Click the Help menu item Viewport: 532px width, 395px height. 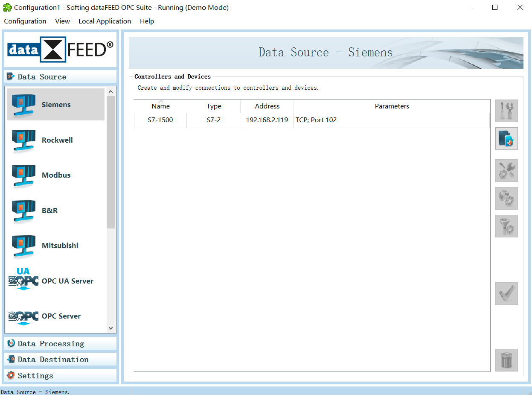pyautogui.click(x=147, y=21)
